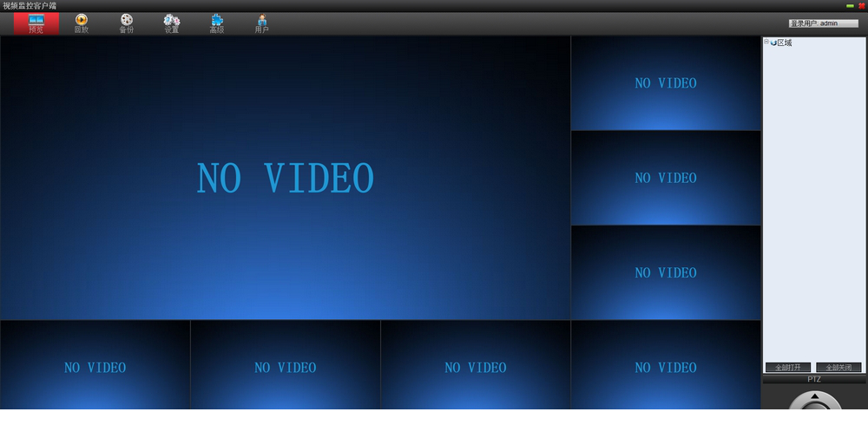Collapse the 区域 tree node
This screenshot has width=868, height=425.
(766, 42)
